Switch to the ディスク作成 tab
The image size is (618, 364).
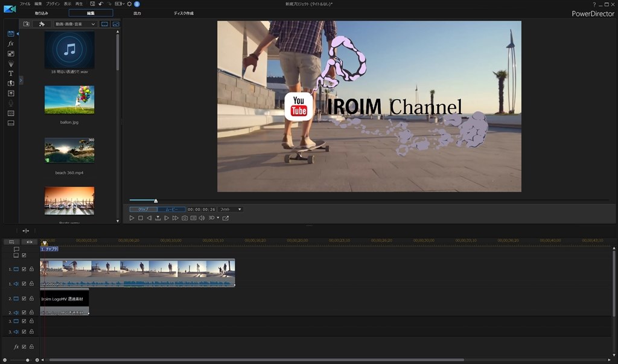tap(183, 13)
